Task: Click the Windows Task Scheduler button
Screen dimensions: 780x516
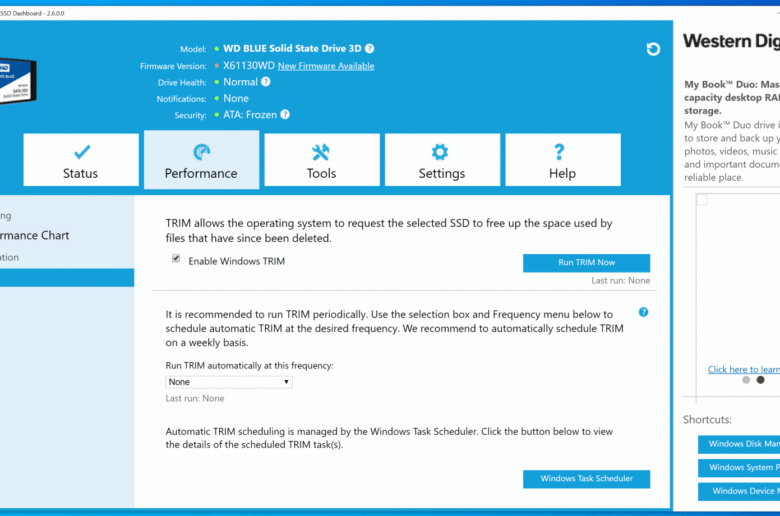Action: [586, 479]
